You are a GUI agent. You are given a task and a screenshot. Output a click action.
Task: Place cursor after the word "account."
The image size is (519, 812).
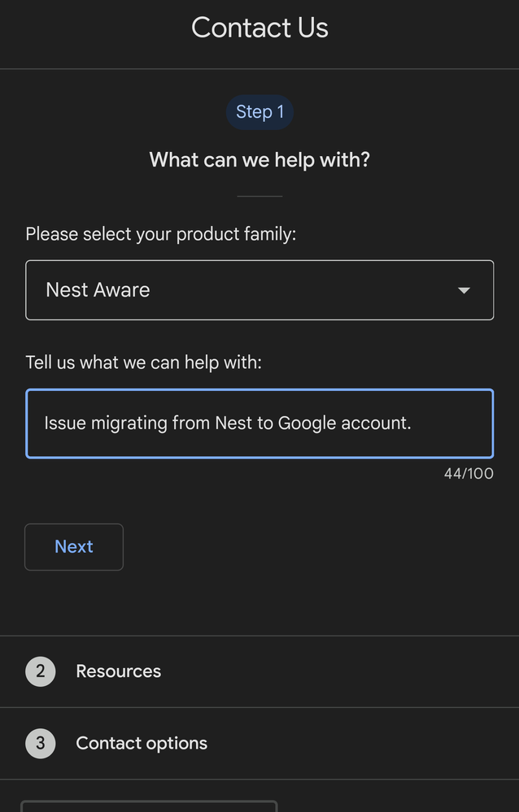tap(413, 423)
